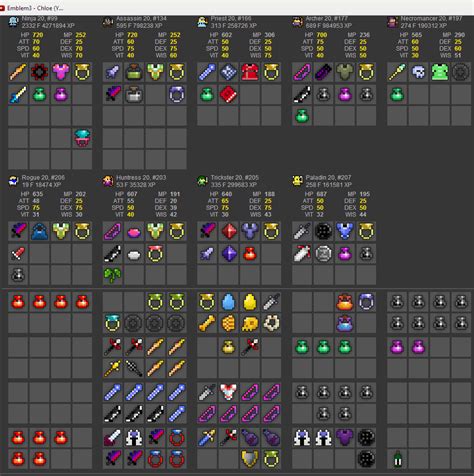The image size is (474, 476).
Task: Select the blue cloak on the Rogue
Action: 39,231
